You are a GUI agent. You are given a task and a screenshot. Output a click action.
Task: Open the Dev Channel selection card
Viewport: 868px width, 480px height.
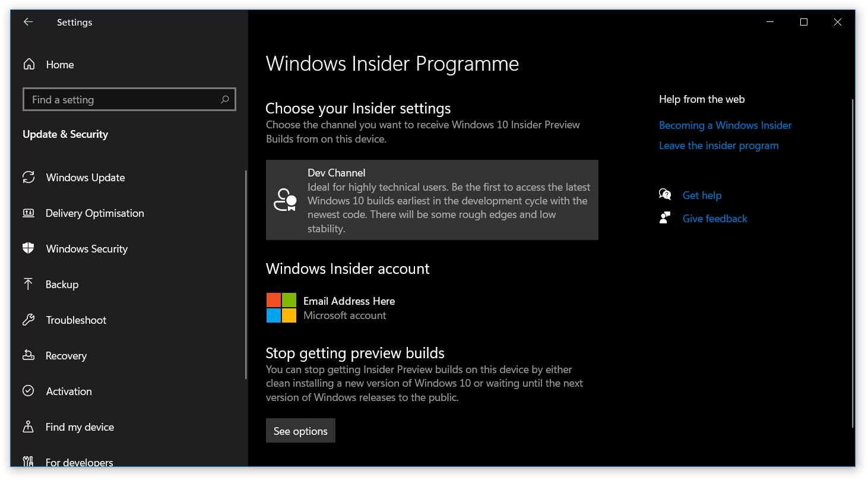click(432, 200)
